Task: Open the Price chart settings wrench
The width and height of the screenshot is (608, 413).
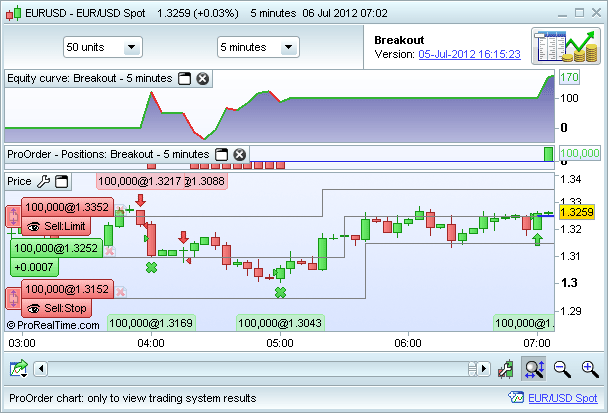Action: click(x=43, y=181)
